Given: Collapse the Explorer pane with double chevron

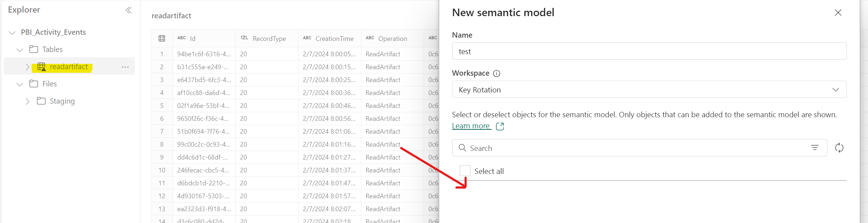Looking at the screenshot, I should (x=129, y=10).
